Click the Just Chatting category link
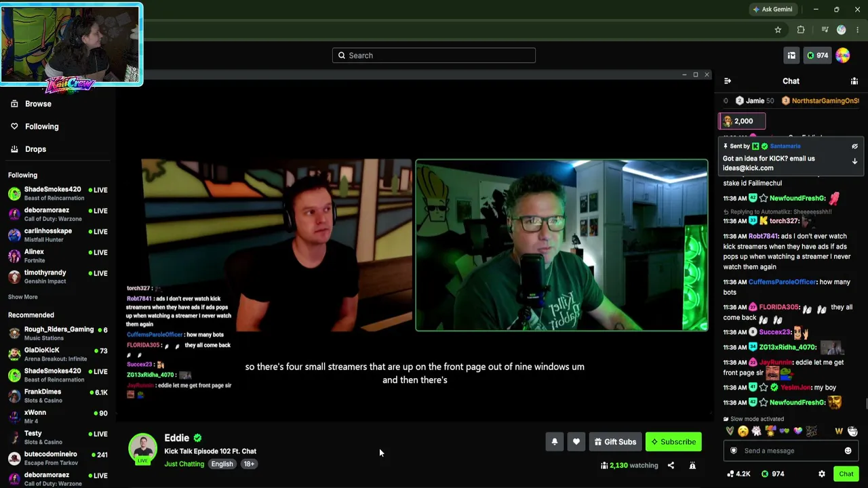The width and height of the screenshot is (868, 488). (184, 464)
